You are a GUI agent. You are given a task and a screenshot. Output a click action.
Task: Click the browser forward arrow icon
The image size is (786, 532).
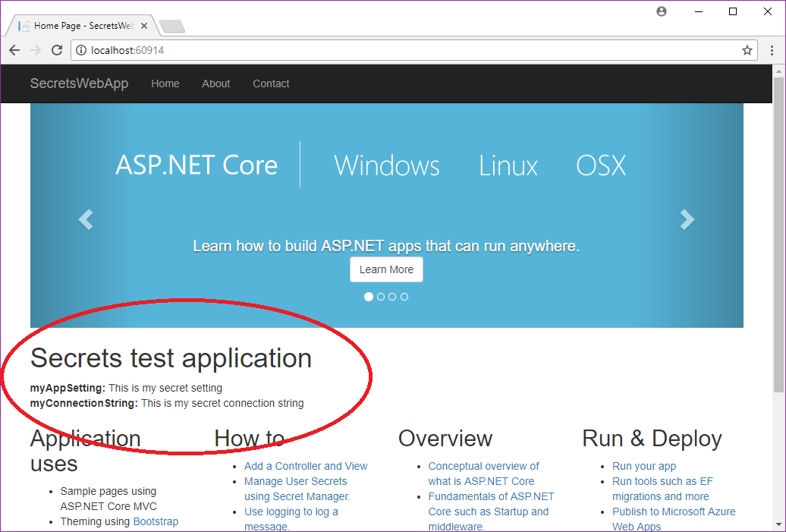35,50
